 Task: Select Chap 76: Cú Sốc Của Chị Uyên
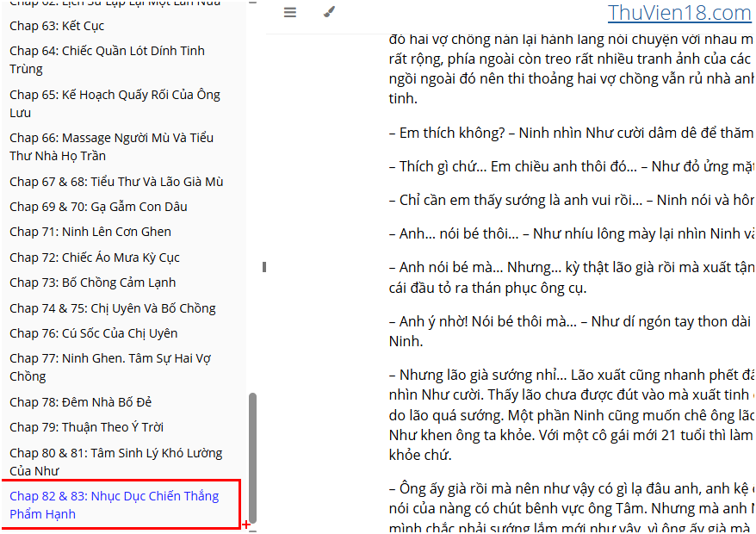pos(94,333)
